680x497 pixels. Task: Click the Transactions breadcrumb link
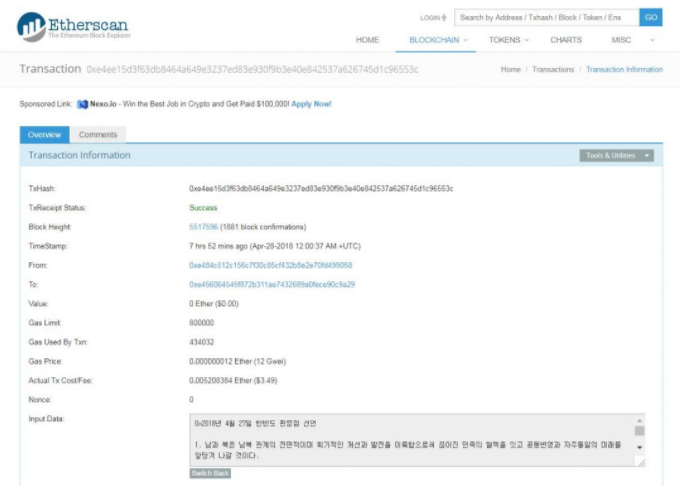(553, 70)
